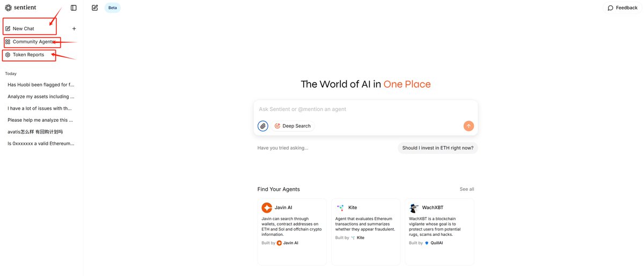Focus the Ask Sentient input field
This screenshot has width=644, height=276.
(365, 109)
